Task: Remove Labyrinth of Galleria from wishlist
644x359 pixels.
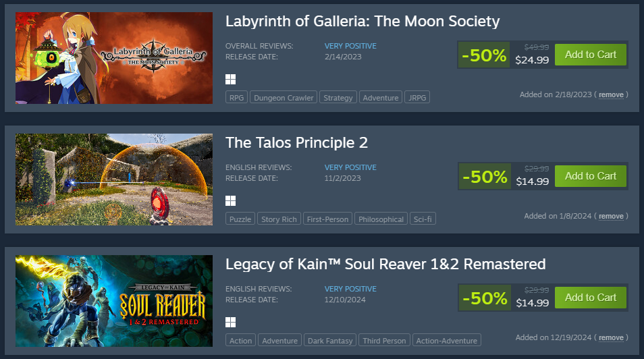Action: [x=611, y=95]
